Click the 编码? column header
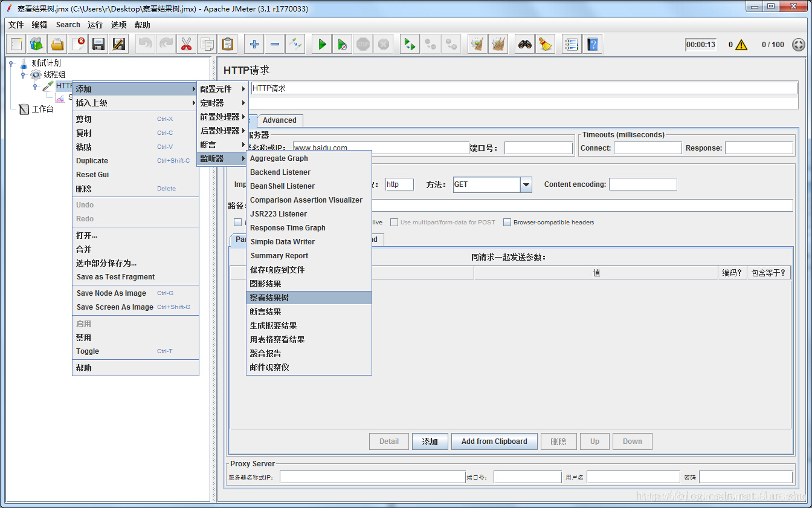The height and width of the screenshot is (508, 812). click(x=733, y=273)
